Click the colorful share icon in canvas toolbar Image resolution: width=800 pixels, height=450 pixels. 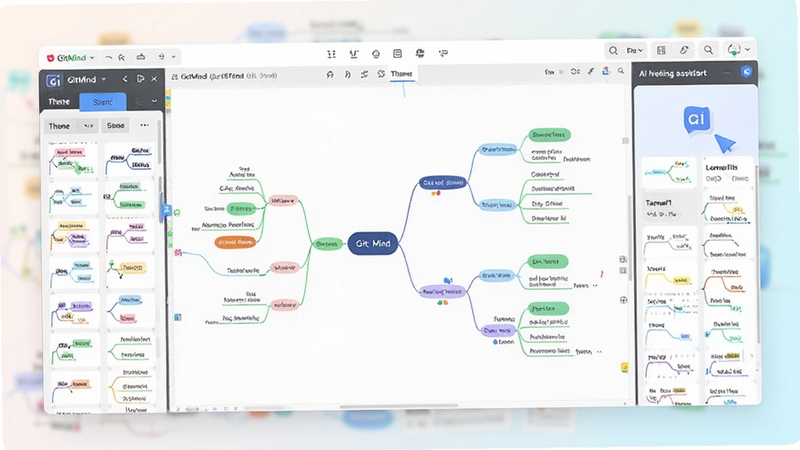pos(606,71)
